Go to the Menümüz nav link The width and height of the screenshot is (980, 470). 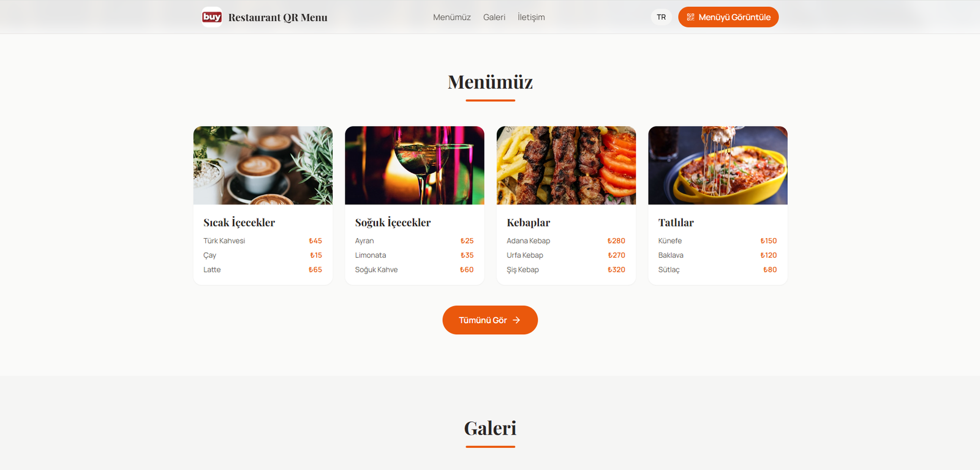(452, 17)
